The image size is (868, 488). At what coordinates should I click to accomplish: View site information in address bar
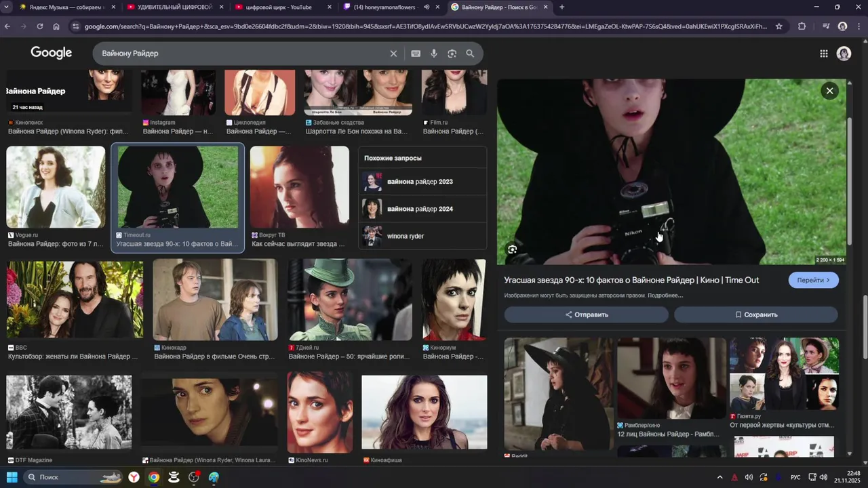point(75,26)
